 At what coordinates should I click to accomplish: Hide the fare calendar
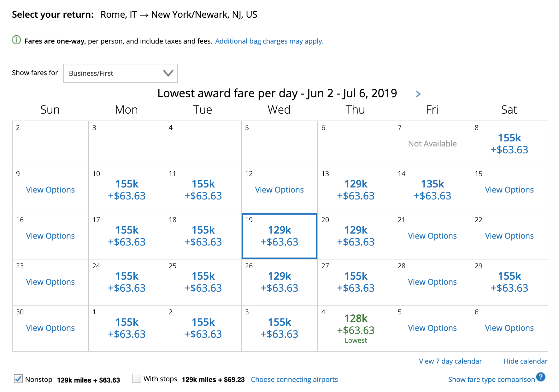tap(525, 361)
